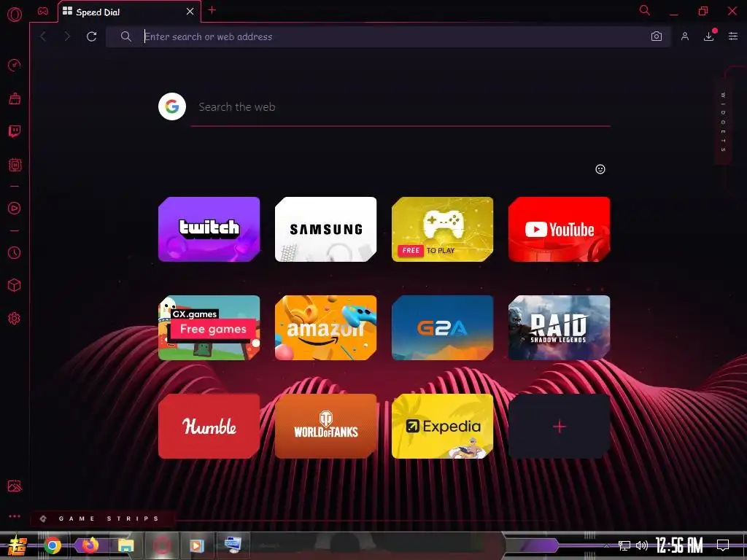Open the Amazon speed dial tile
Viewport: 747px width, 560px height.
coord(326,327)
